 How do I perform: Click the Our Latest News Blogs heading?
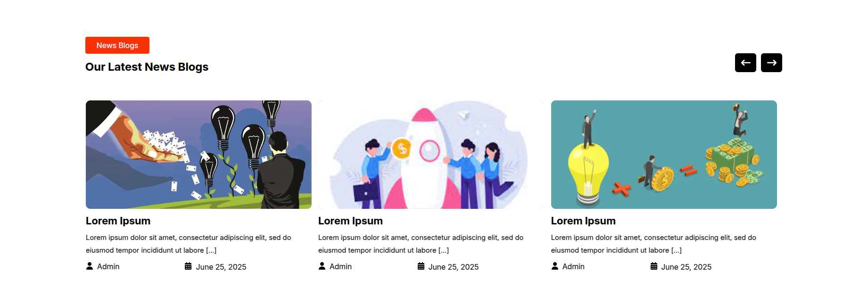pos(147,67)
